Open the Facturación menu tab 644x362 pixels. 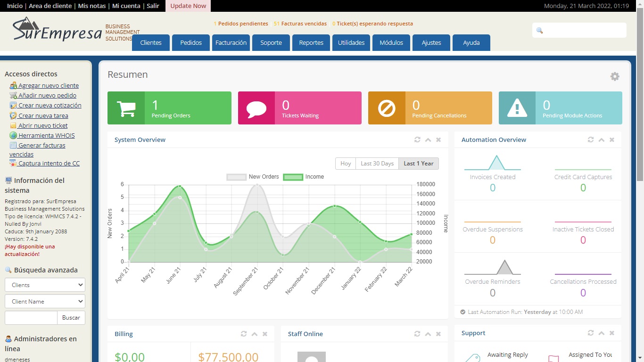point(231,42)
